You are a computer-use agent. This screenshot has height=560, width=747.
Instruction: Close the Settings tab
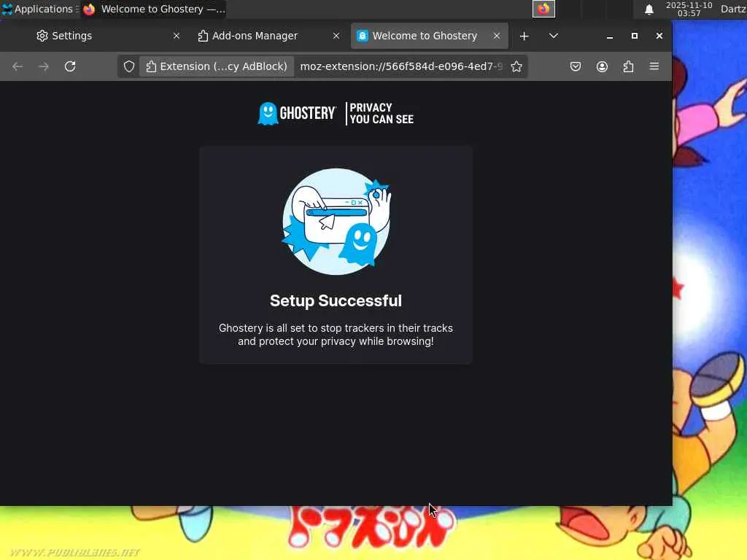pos(177,36)
